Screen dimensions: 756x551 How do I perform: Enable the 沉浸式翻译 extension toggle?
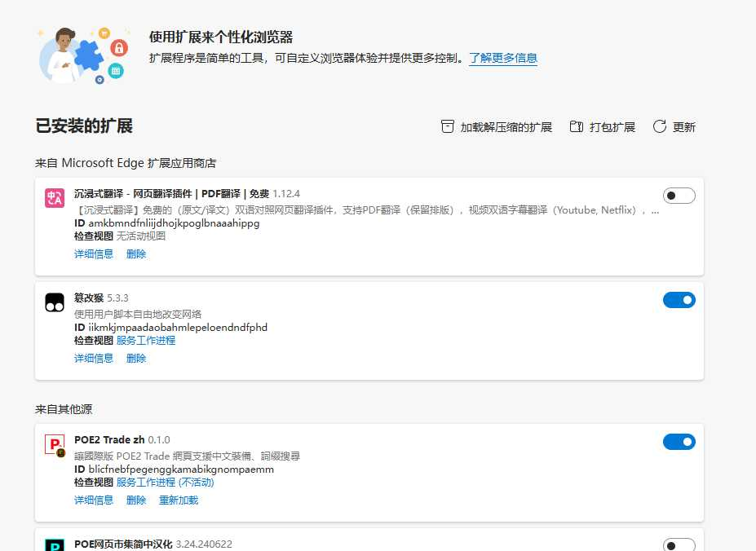(x=679, y=196)
